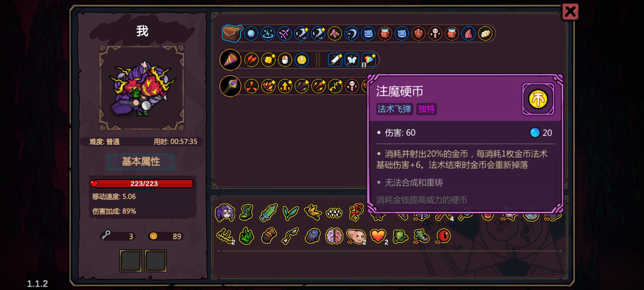Select the green boot relic
Viewport: 644px width, 290px height.
tap(247, 212)
